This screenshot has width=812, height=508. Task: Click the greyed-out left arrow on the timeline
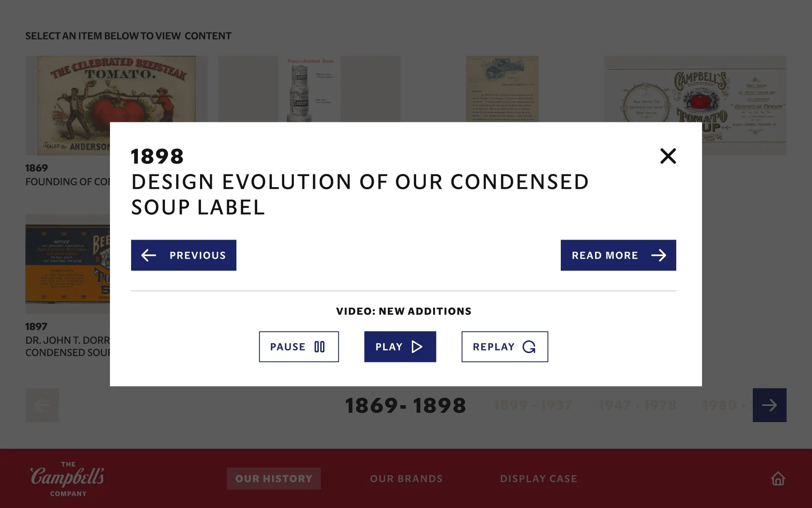click(x=42, y=405)
